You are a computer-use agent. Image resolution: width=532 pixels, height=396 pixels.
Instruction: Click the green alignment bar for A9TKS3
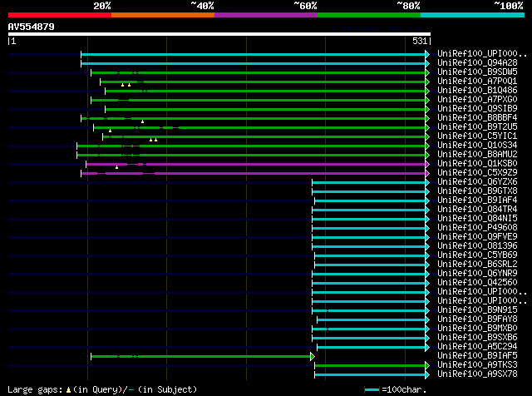[370, 365]
